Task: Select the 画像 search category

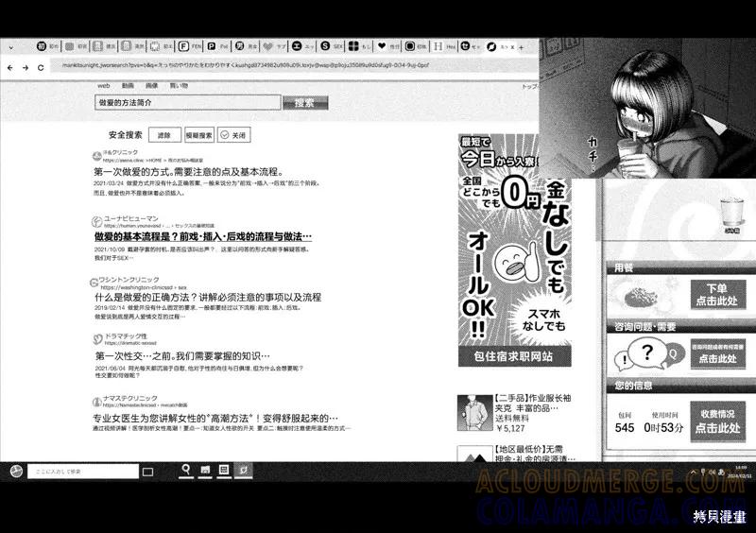Action: [x=152, y=85]
